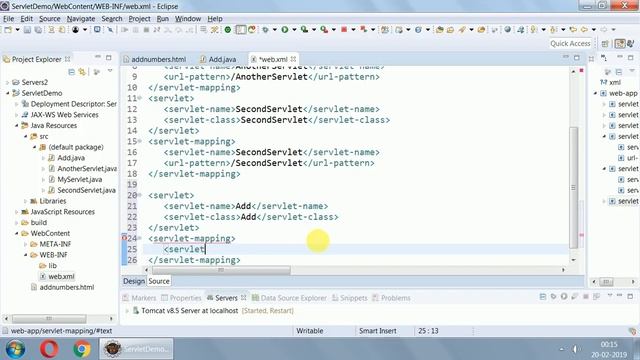Toggle Link with Editor in Project Explorer
The width and height of the screenshot is (640, 360).
click(x=82, y=72)
